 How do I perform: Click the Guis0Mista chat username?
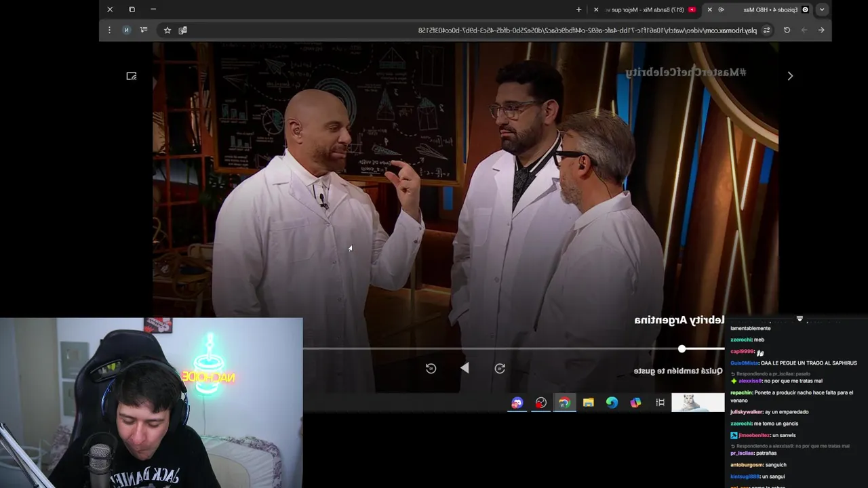pyautogui.click(x=745, y=363)
